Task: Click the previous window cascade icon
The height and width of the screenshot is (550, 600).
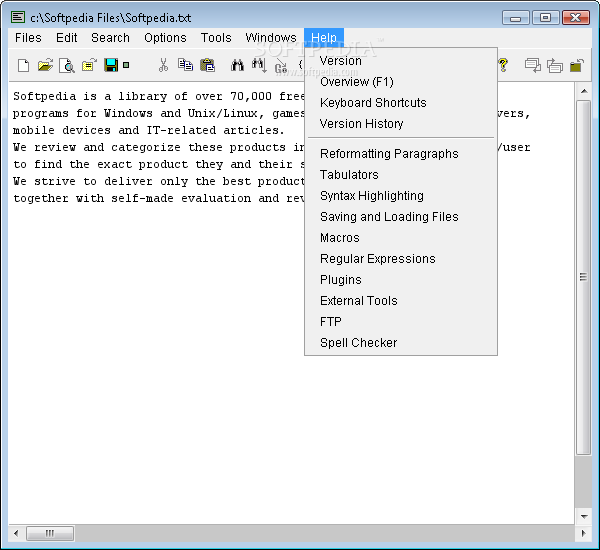Action: coord(533,65)
